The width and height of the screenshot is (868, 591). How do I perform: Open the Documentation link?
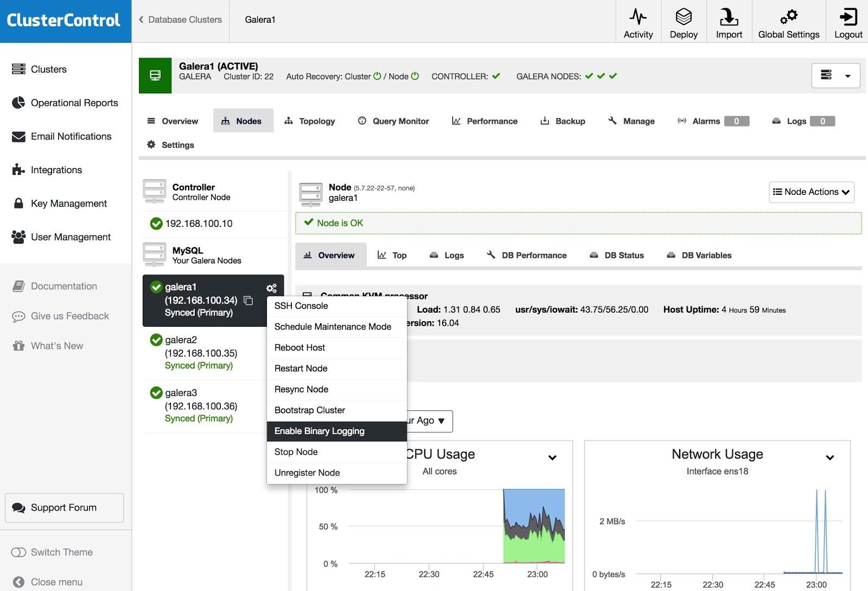tap(54, 286)
